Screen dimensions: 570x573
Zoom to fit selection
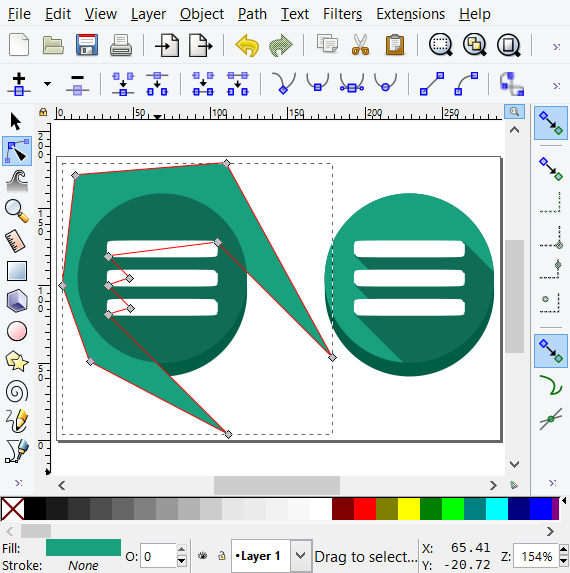click(440, 45)
